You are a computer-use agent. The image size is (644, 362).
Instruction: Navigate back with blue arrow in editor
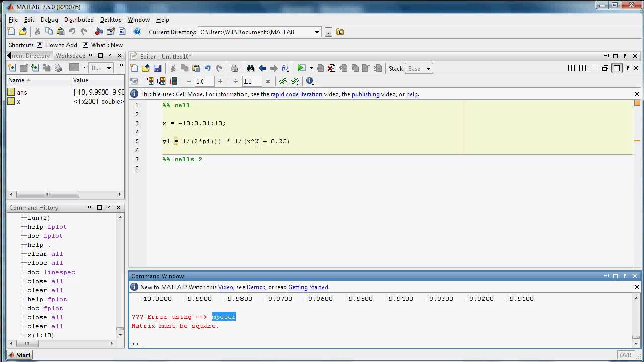[x=262, y=68]
